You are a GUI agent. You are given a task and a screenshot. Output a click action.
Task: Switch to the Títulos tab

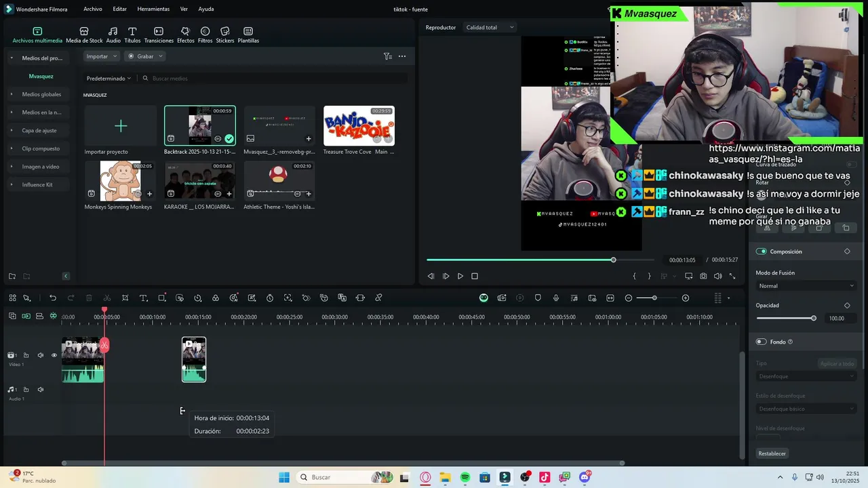tap(132, 35)
